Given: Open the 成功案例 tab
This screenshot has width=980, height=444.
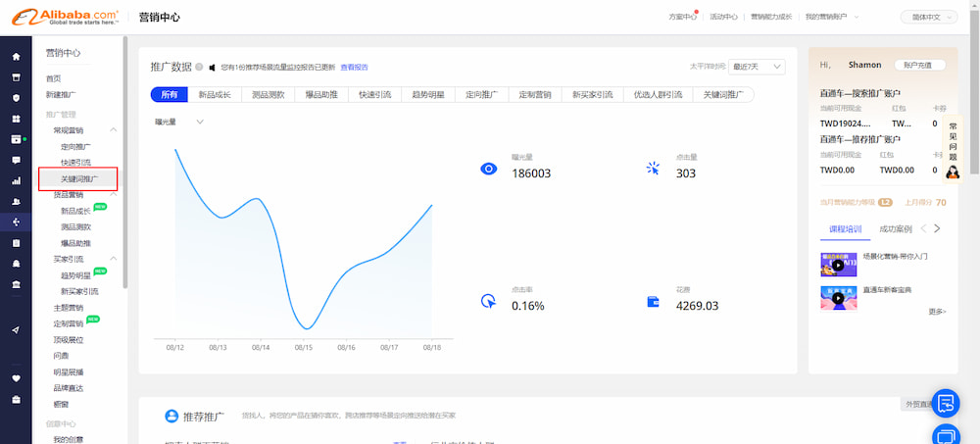Looking at the screenshot, I should coord(895,229).
